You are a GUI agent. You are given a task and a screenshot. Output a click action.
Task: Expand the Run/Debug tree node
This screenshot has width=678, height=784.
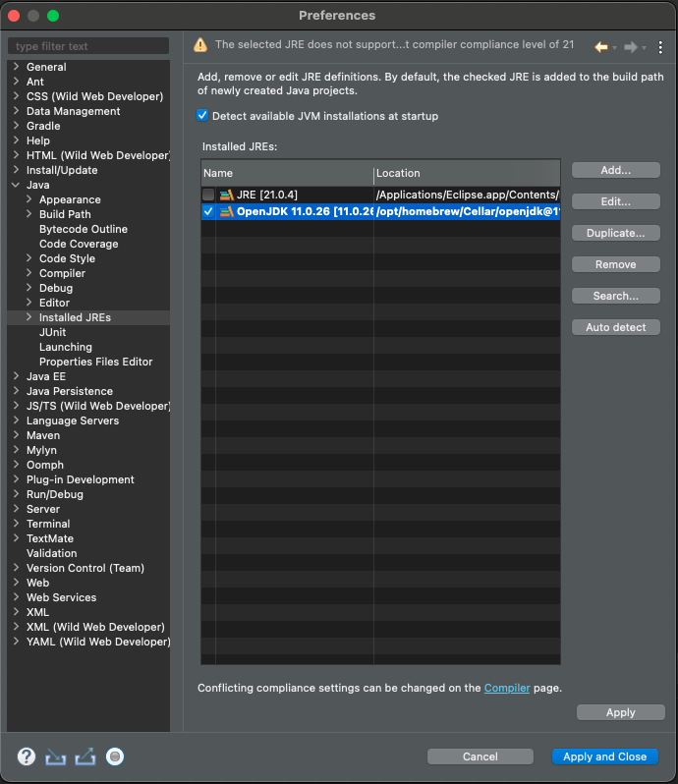point(16,494)
